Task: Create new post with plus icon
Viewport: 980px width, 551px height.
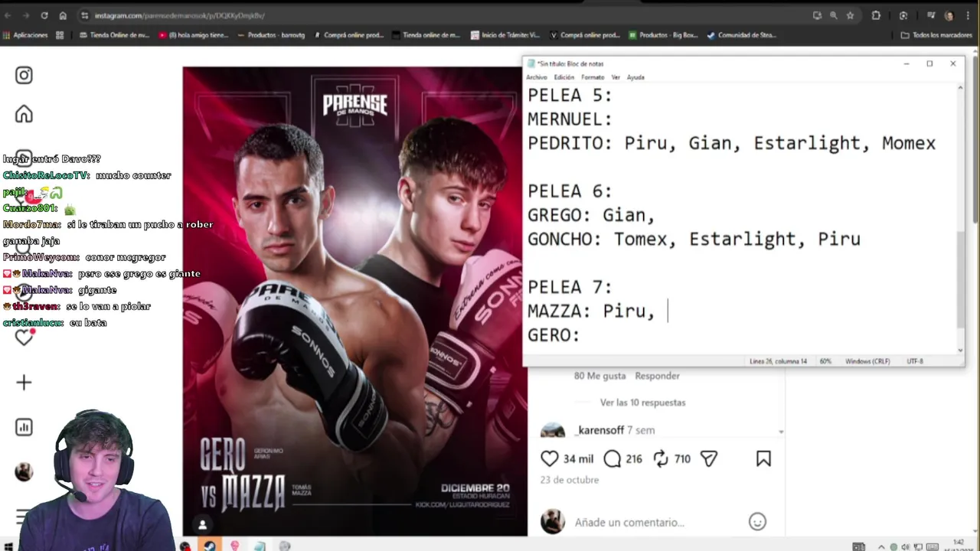Action: coord(24,383)
